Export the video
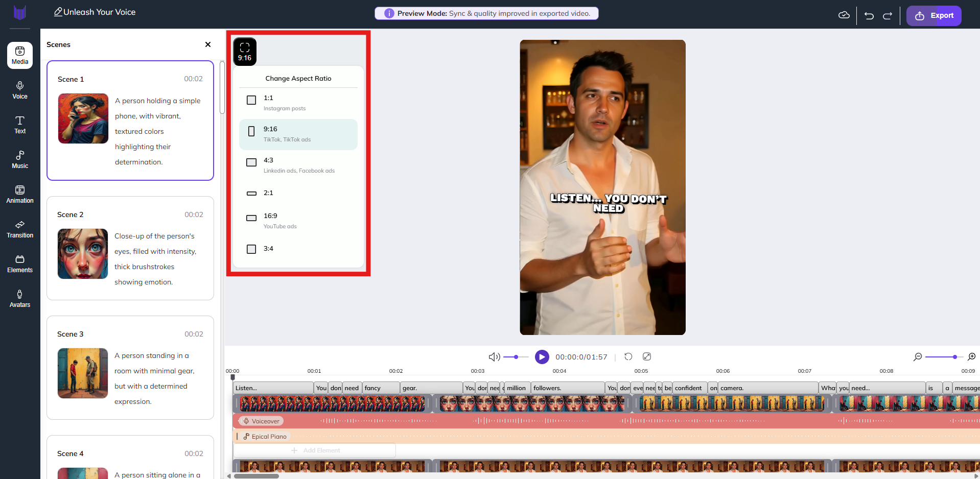The image size is (980, 479). pos(934,15)
